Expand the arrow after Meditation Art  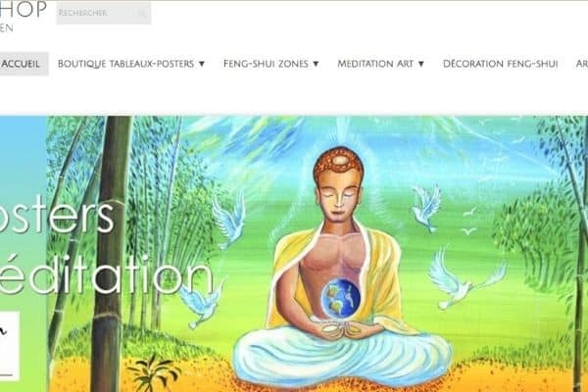pos(421,64)
